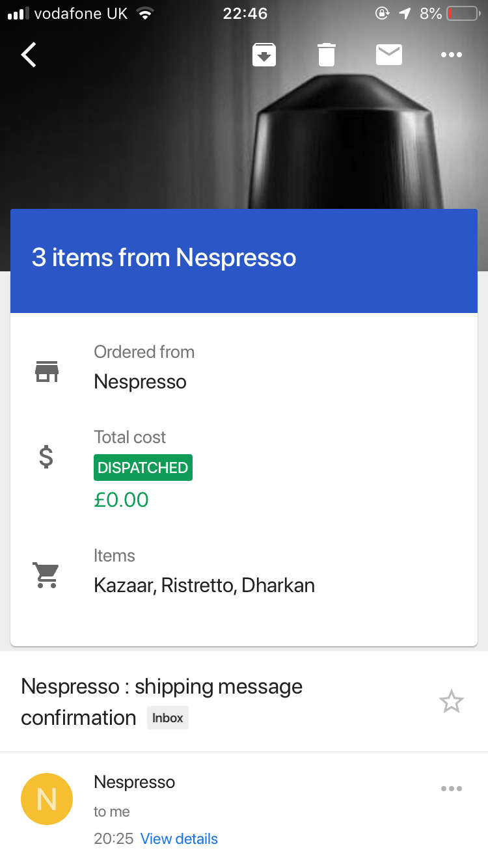Expand recipients by tapping 'to me'
The width and height of the screenshot is (488, 868).
pyautogui.click(x=112, y=811)
